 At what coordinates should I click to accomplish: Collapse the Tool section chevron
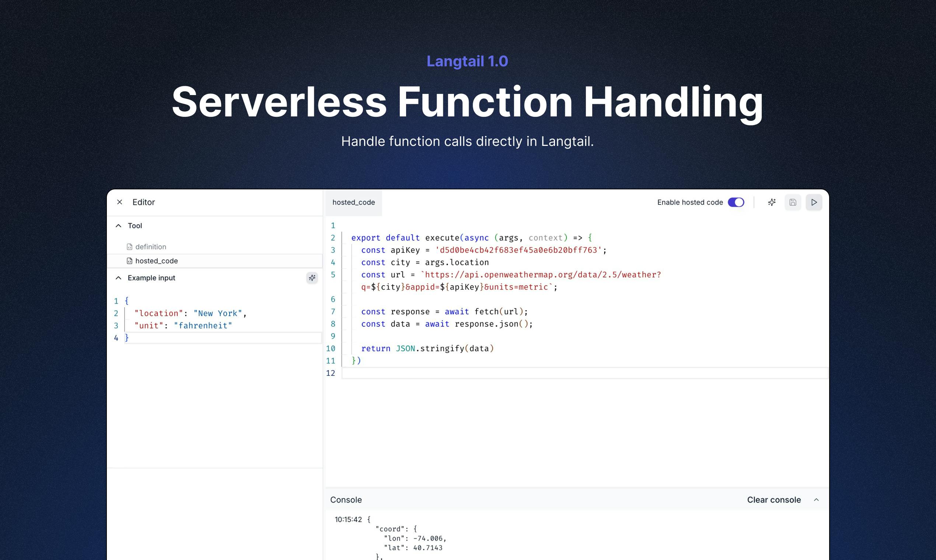tap(119, 226)
